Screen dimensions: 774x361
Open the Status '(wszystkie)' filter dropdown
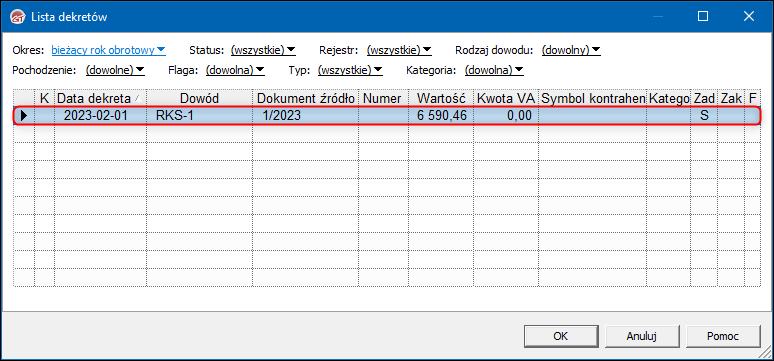point(263,50)
